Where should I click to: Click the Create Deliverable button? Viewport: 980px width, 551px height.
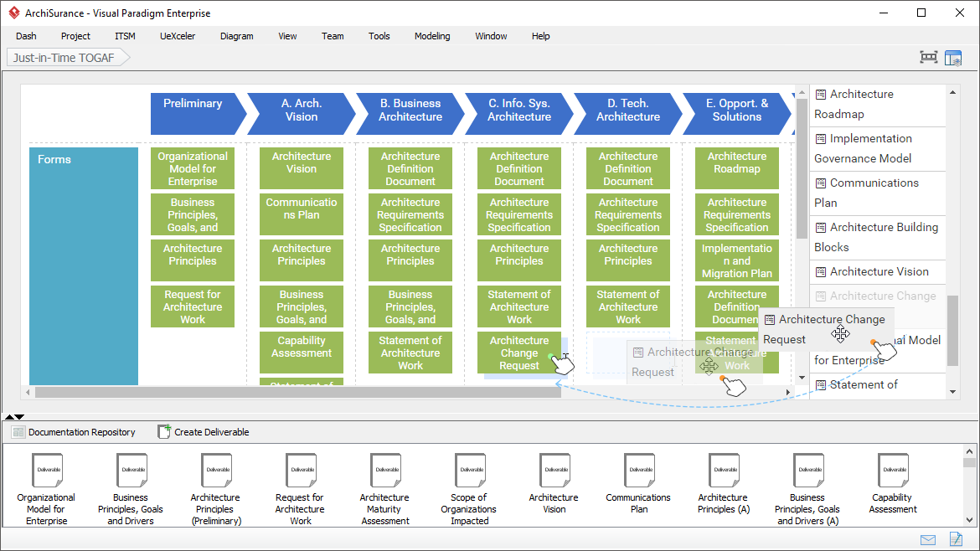coord(204,432)
